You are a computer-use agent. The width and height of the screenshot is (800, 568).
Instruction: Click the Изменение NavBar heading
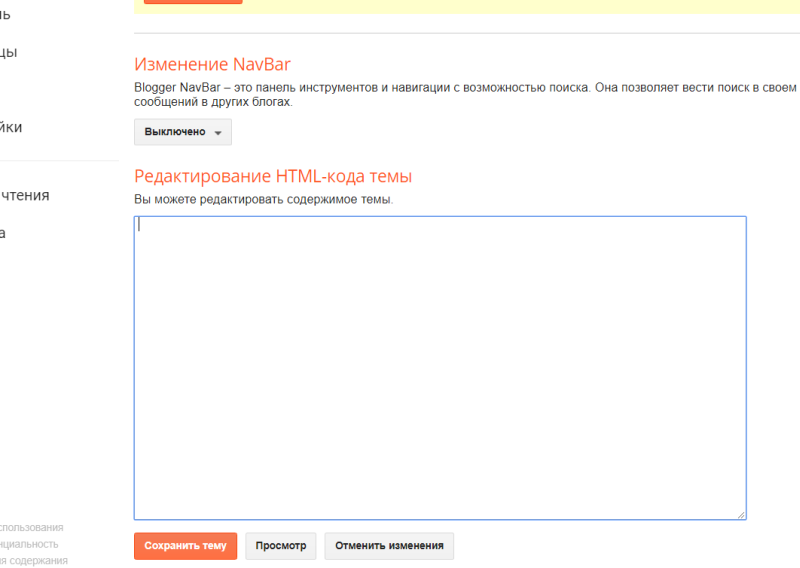[x=212, y=65]
